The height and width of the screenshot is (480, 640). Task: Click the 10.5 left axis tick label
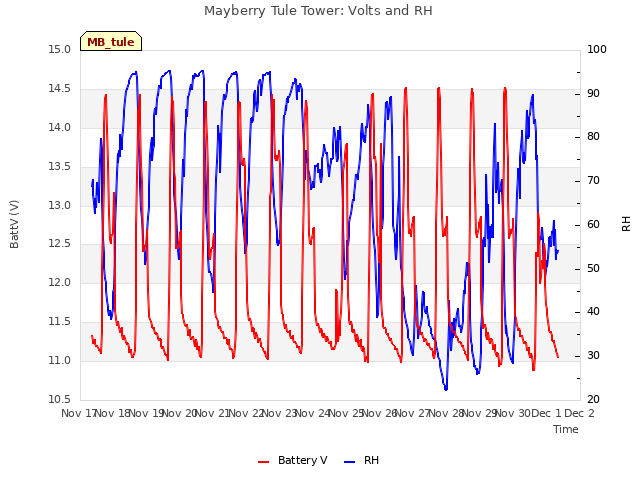[x=59, y=399]
